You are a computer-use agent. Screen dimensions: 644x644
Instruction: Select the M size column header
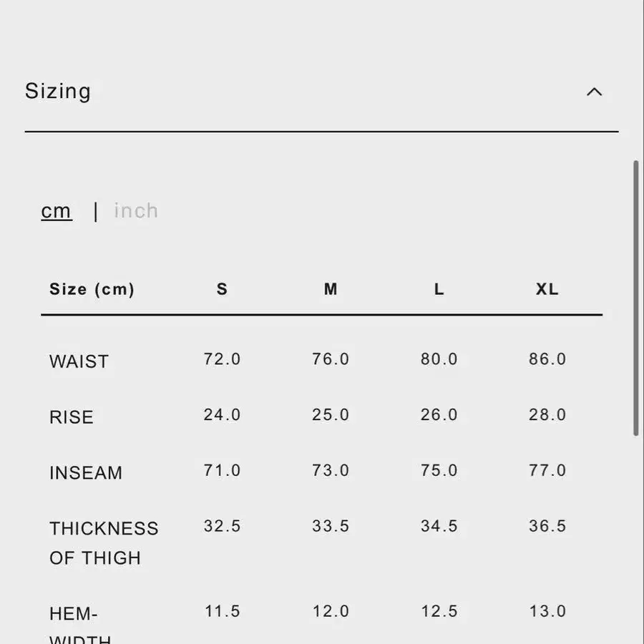coord(330,289)
